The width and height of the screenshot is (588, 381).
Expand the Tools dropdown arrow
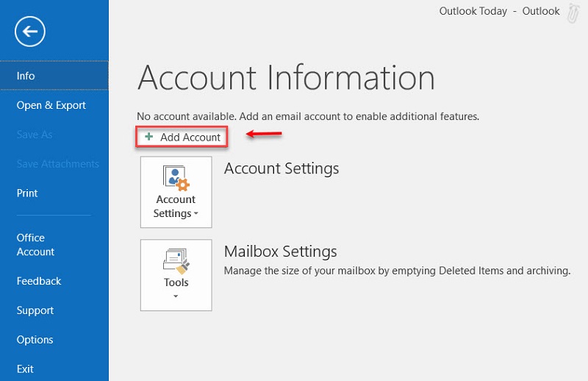tap(176, 296)
